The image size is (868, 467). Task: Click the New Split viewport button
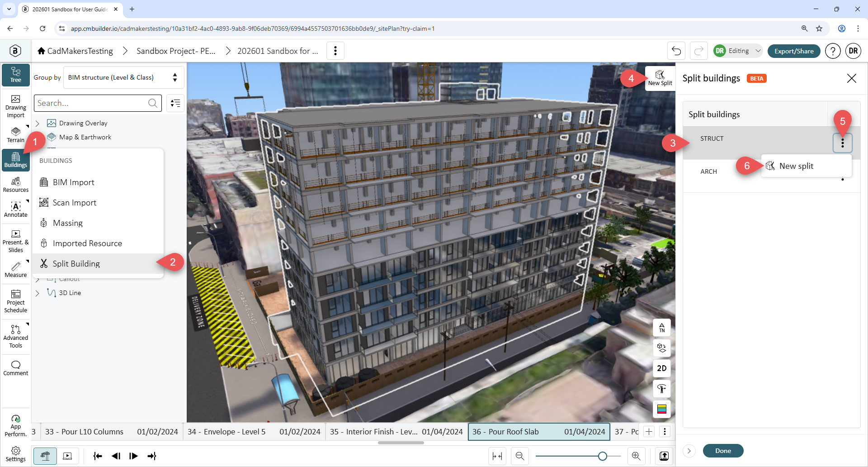(660, 78)
